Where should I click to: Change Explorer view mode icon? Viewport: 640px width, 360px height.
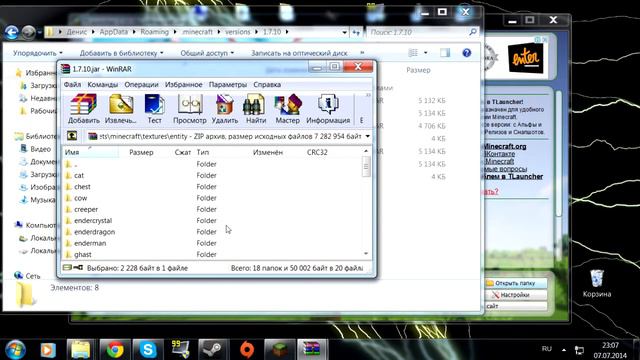tap(413, 53)
